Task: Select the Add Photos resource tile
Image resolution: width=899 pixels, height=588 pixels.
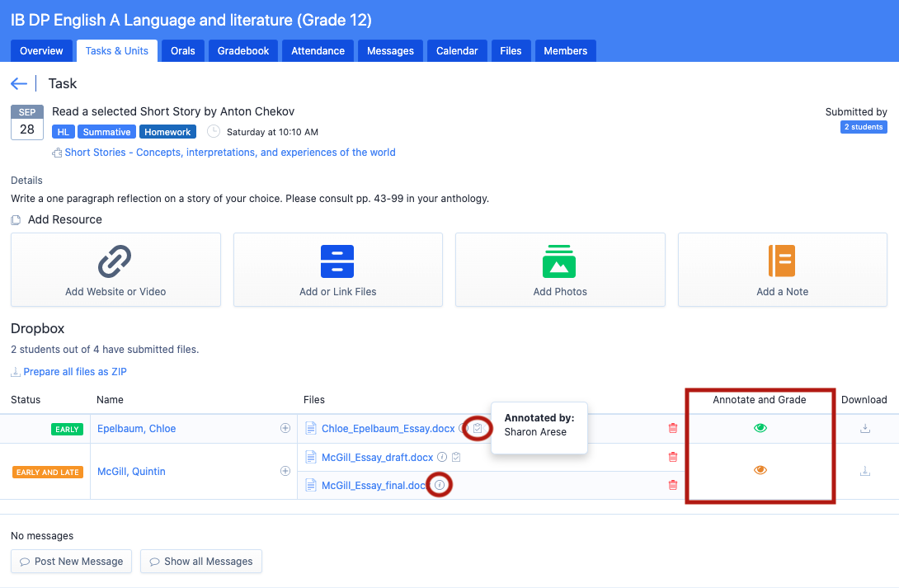Action: (x=560, y=270)
